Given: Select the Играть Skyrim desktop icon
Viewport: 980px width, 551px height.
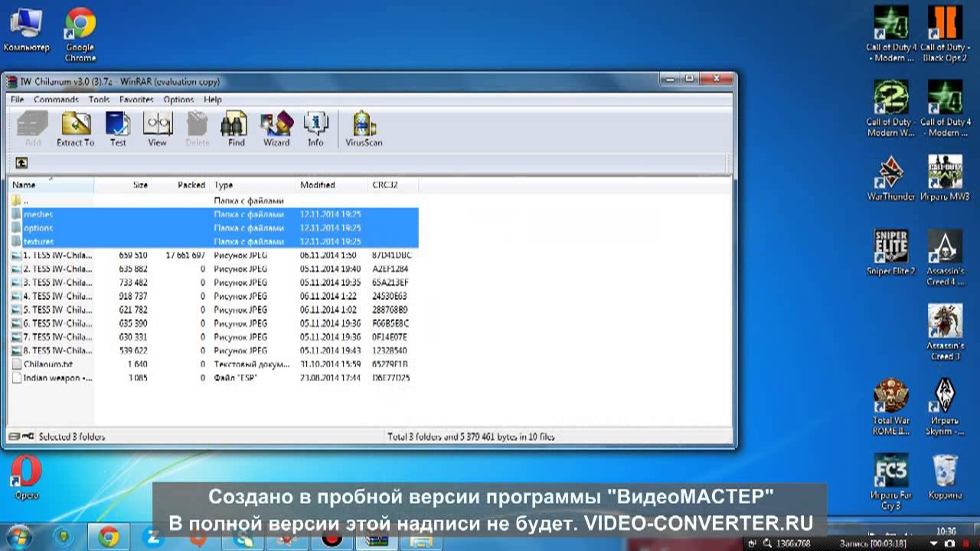Looking at the screenshot, I should click(945, 407).
